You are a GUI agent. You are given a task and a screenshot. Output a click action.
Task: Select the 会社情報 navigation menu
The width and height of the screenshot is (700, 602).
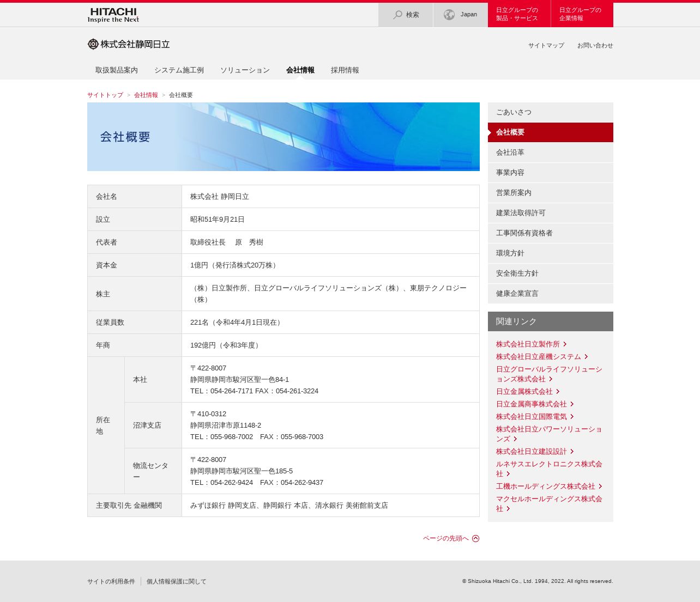[300, 70]
